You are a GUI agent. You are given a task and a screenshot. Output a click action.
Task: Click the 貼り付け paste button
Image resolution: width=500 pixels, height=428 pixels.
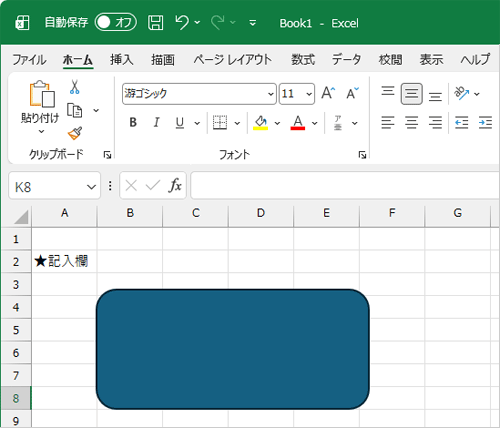[40, 107]
